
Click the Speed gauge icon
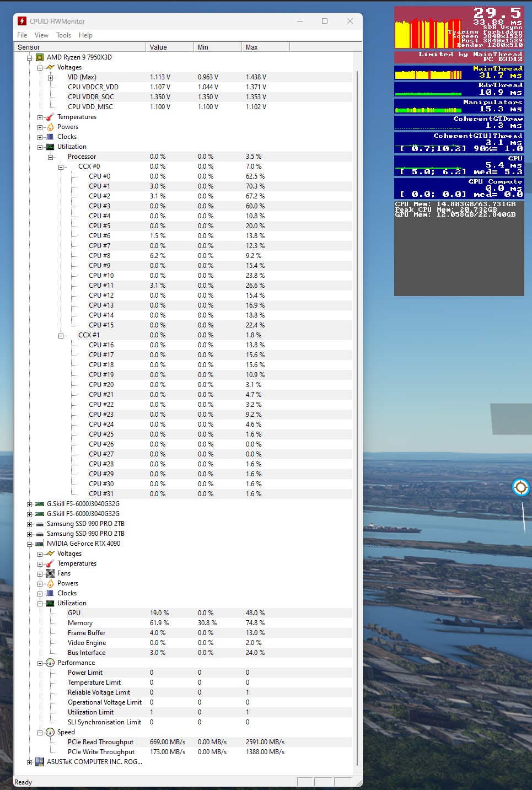50,732
